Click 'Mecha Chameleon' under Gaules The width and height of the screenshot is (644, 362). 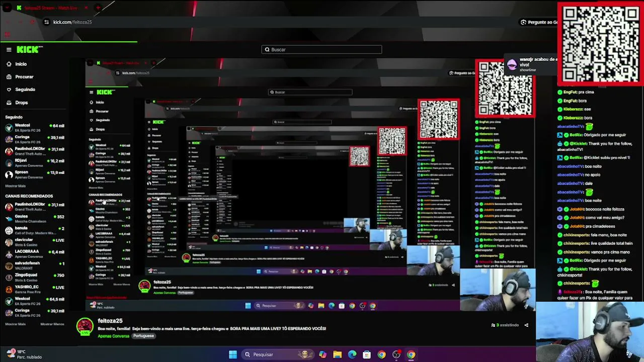click(x=31, y=221)
